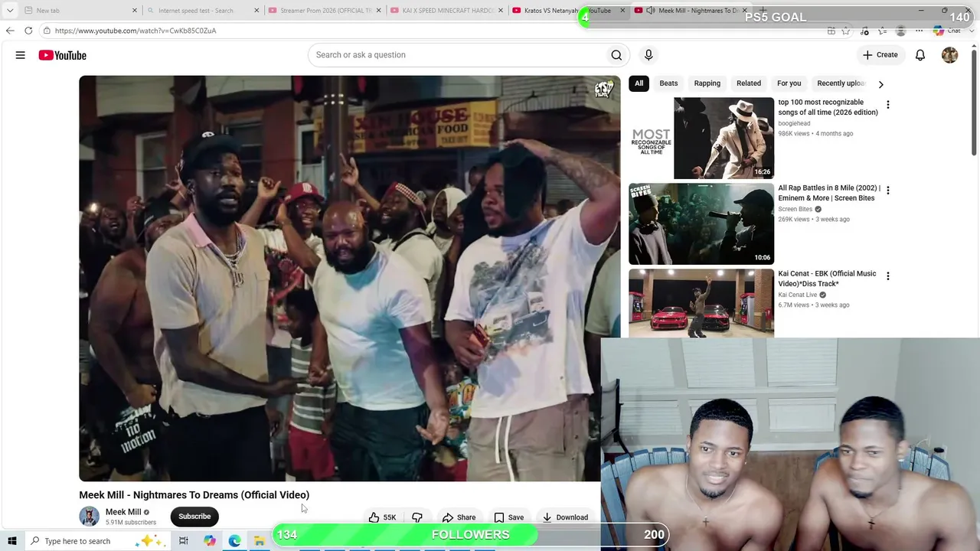The height and width of the screenshot is (551, 980).
Task: Show more filter chips with the right arrow
Action: click(880, 84)
